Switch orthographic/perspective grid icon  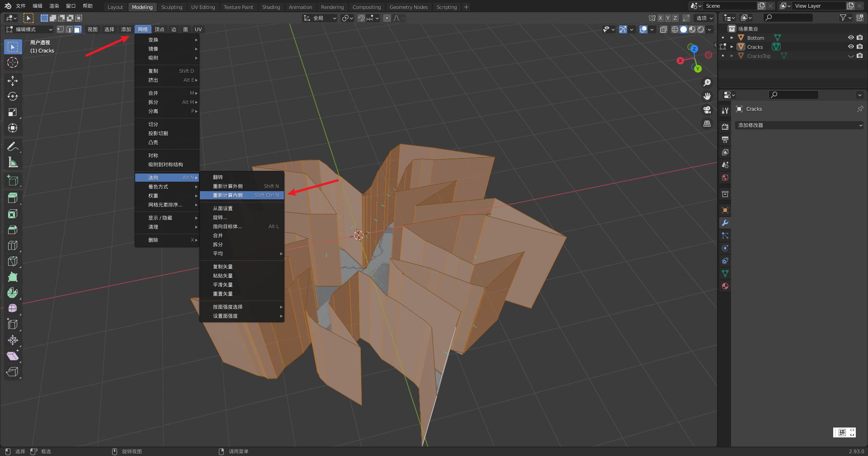click(707, 123)
